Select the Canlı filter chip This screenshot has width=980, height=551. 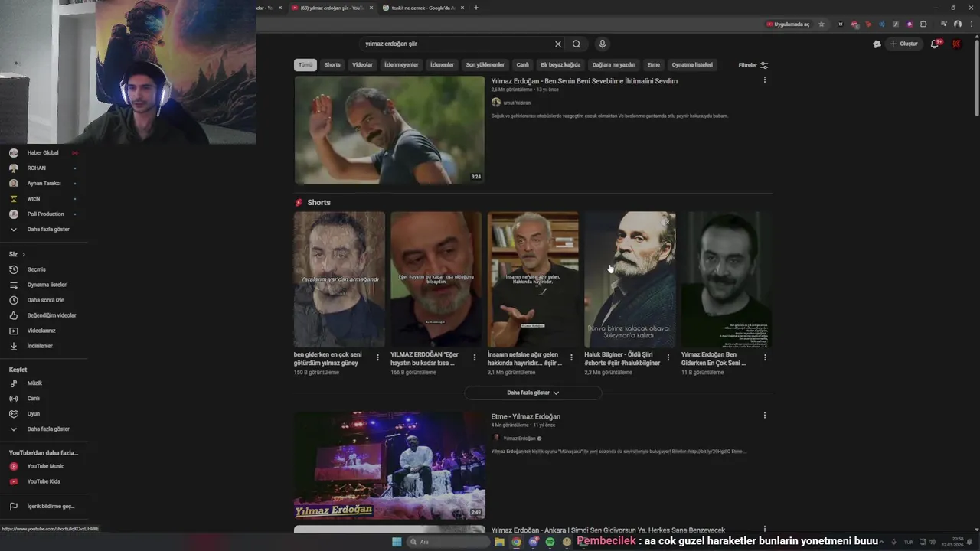[522, 65]
